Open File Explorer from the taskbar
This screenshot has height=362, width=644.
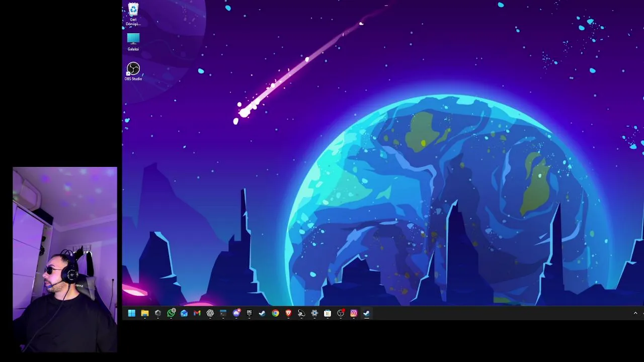point(145,313)
